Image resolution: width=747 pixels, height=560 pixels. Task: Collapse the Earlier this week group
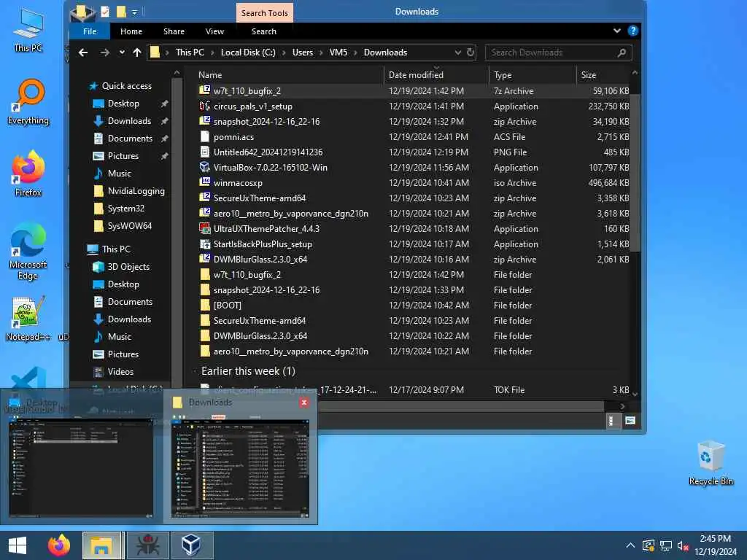point(194,371)
